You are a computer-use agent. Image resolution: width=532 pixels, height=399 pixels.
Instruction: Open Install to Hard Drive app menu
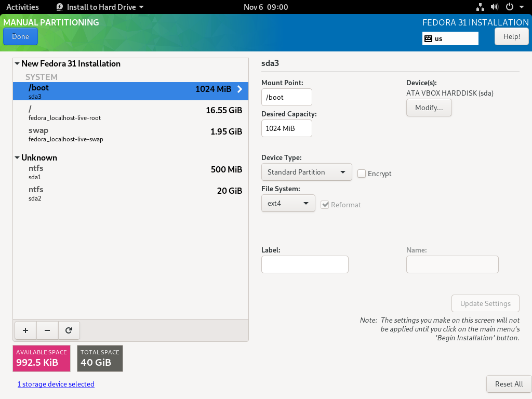(100, 7)
